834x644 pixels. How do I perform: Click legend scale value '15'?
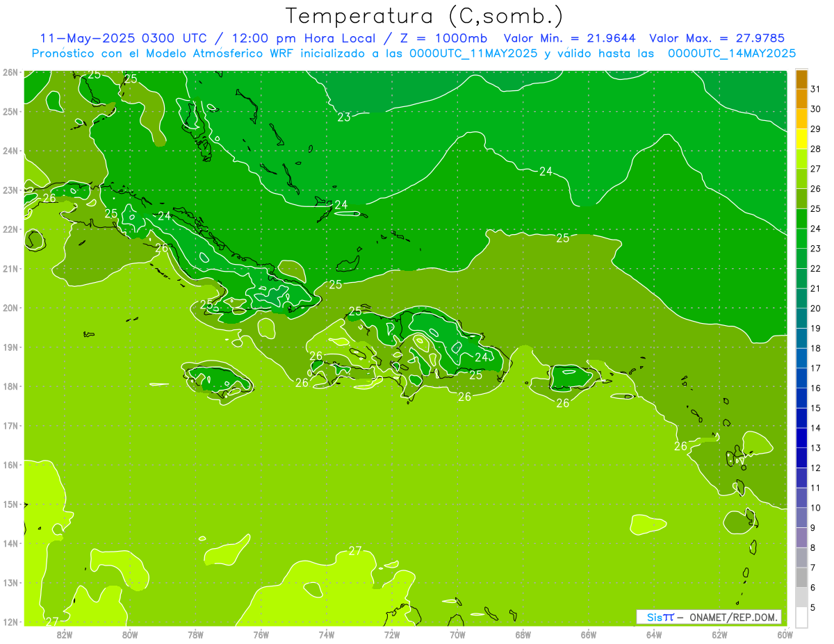pos(815,408)
